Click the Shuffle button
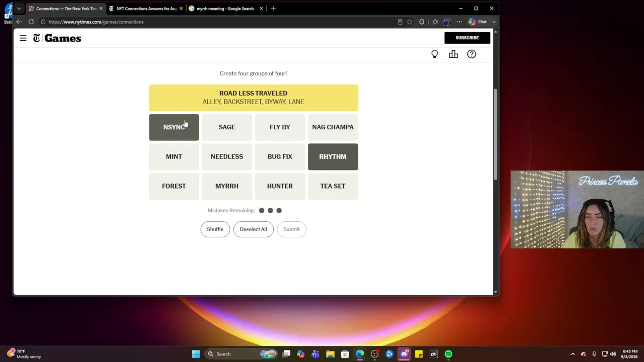Image resolution: width=644 pixels, height=362 pixels. tap(215, 229)
